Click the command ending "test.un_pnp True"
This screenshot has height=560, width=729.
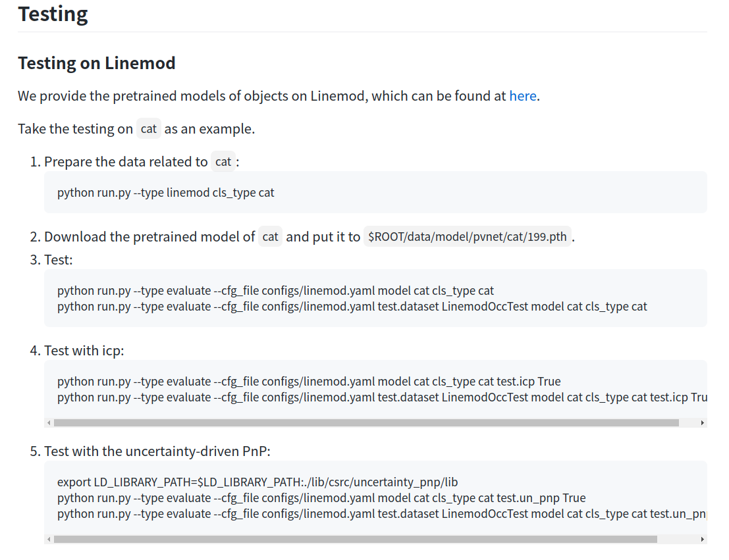[x=321, y=497]
